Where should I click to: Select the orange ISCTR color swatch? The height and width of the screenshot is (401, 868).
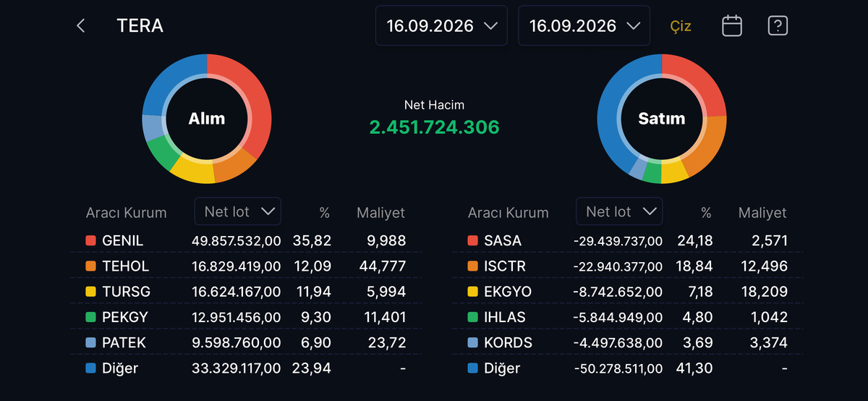[472, 266]
